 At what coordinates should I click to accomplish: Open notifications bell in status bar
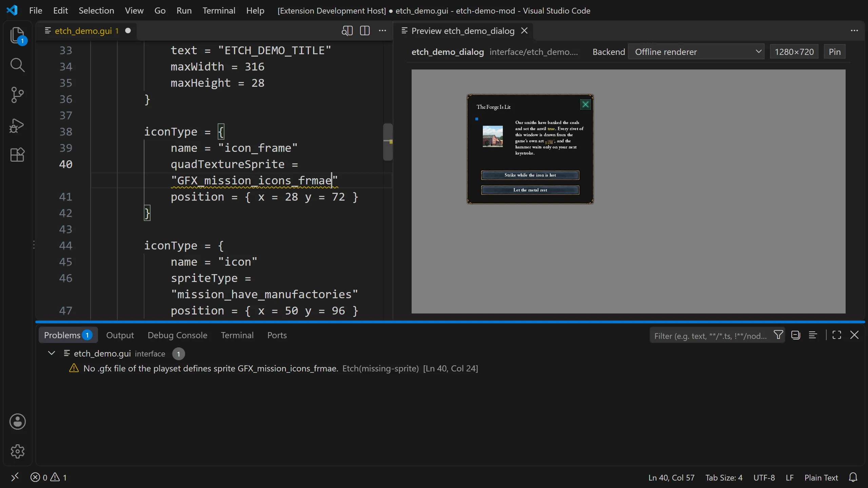click(x=853, y=477)
